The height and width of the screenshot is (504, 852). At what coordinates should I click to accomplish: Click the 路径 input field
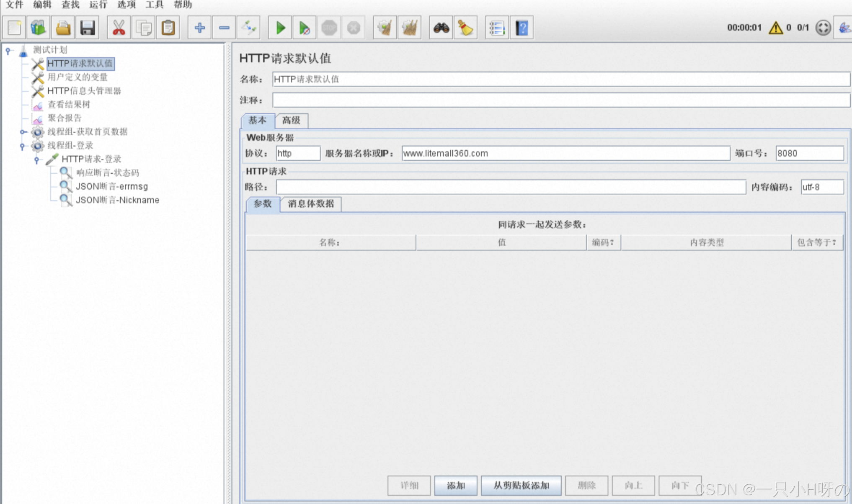coord(511,187)
